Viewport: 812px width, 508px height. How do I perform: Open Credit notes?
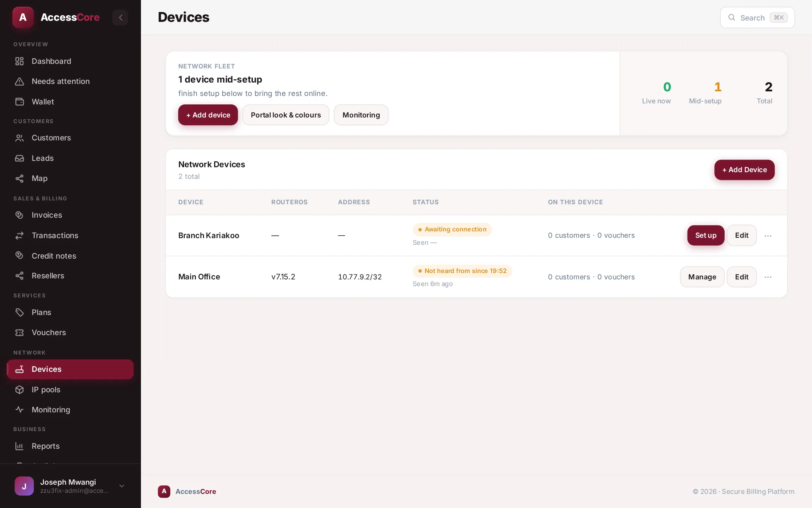(70, 255)
